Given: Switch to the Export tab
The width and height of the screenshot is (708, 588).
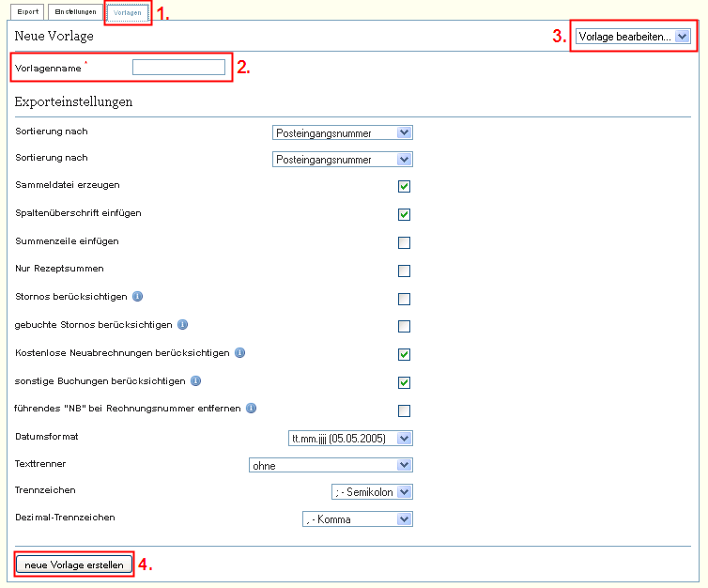Looking at the screenshot, I should (x=28, y=12).
